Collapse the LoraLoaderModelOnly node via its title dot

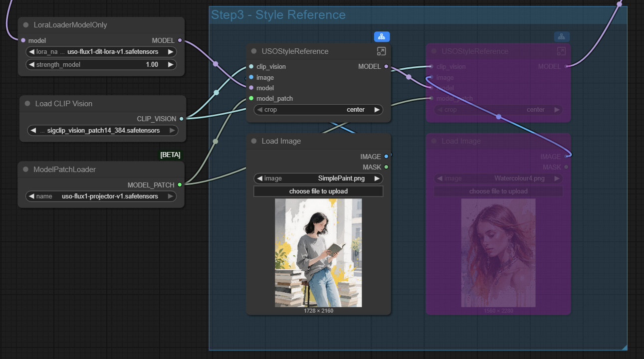coord(26,25)
